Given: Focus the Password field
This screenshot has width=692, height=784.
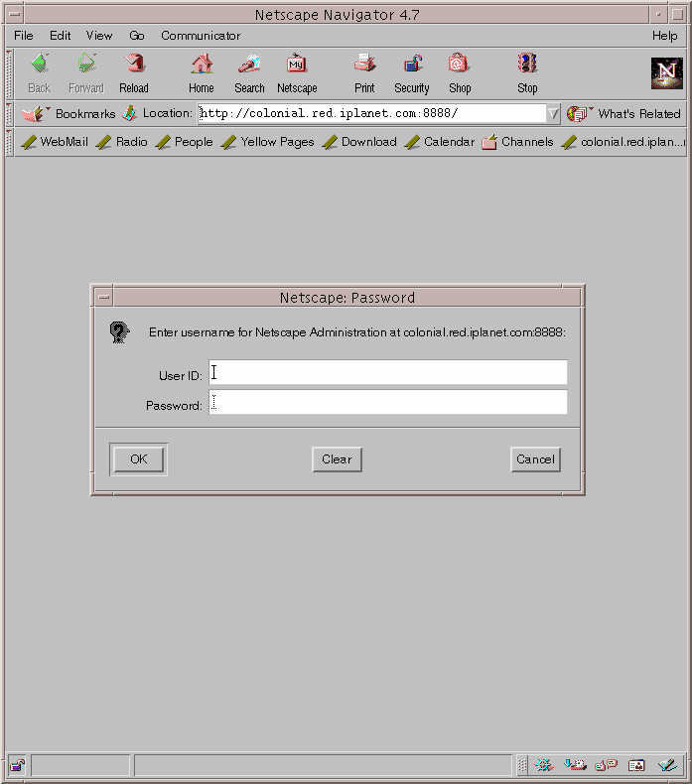Looking at the screenshot, I should [388, 402].
